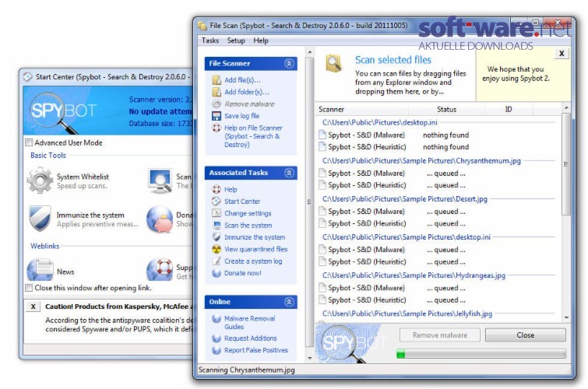Open the Add file(s)... link
This screenshot has height=389, width=588.
242,80
